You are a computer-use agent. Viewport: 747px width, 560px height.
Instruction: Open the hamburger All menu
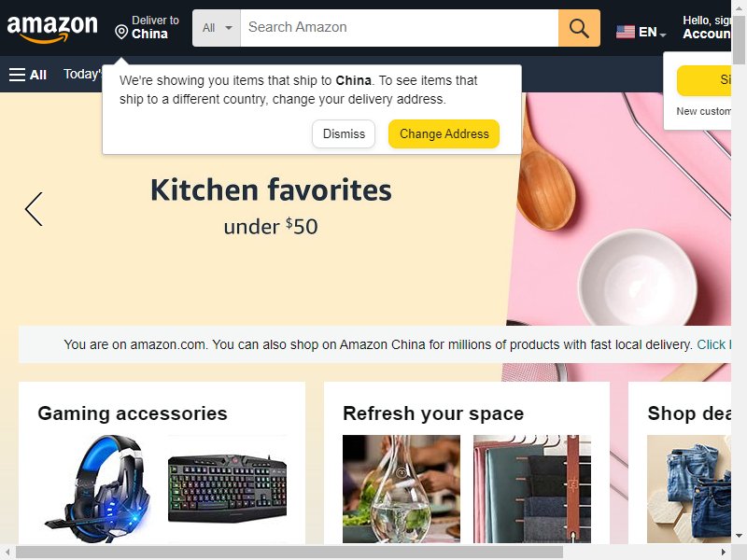(28, 75)
